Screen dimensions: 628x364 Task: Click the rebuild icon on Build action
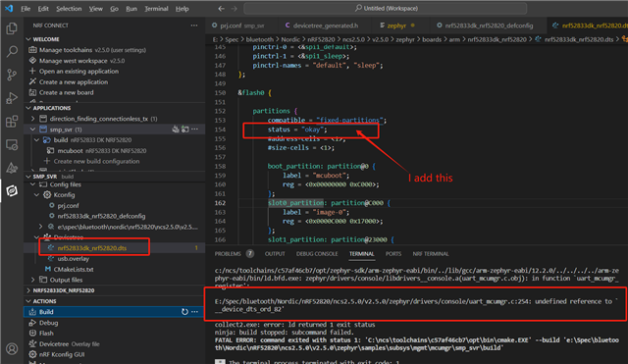pyautogui.click(x=184, y=312)
